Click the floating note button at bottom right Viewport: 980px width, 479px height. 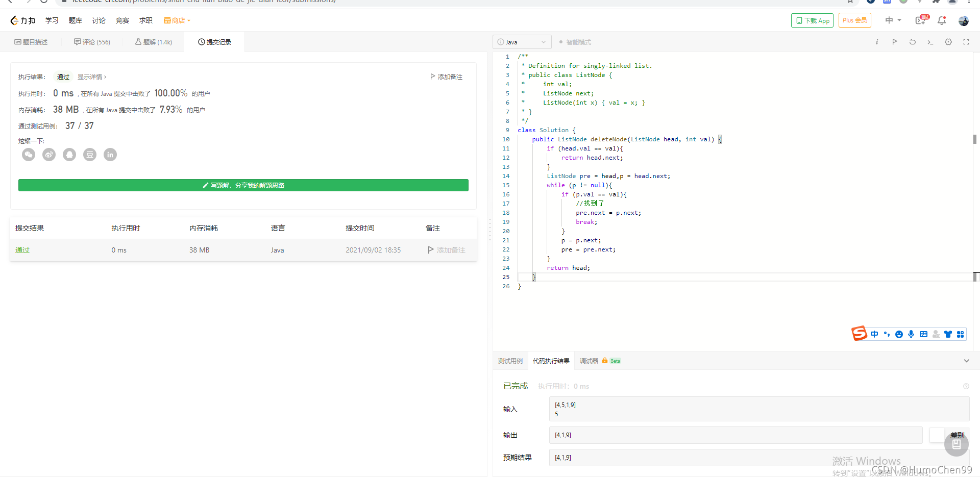[956, 444]
